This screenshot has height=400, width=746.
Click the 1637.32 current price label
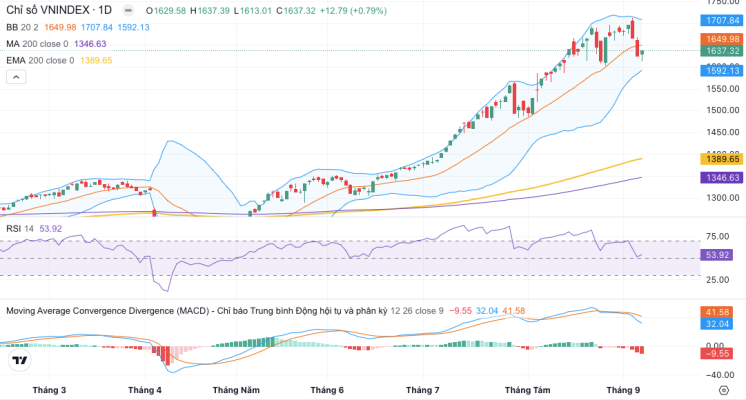pos(722,50)
